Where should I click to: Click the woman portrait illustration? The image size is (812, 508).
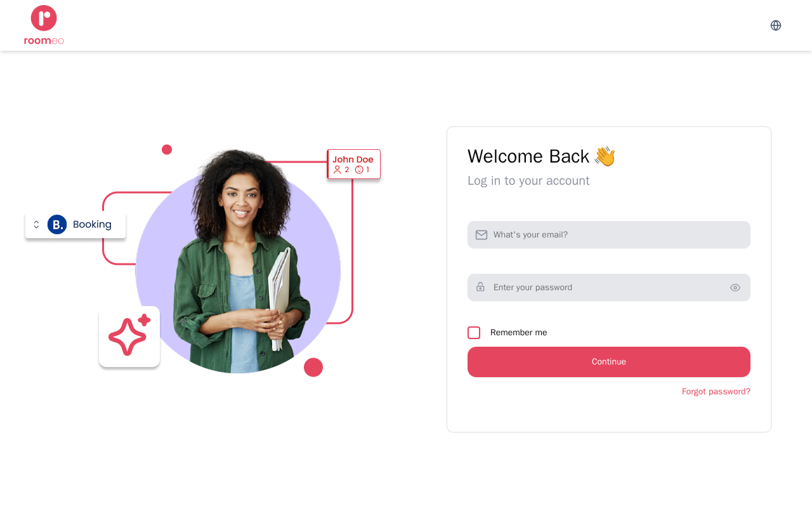[x=239, y=260]
